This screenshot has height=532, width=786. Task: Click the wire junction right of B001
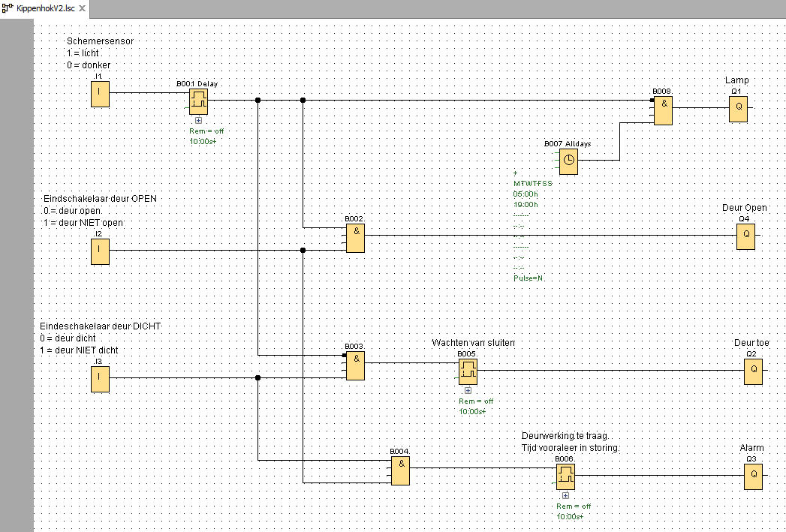pyautogui.click(x=257, y=101)
